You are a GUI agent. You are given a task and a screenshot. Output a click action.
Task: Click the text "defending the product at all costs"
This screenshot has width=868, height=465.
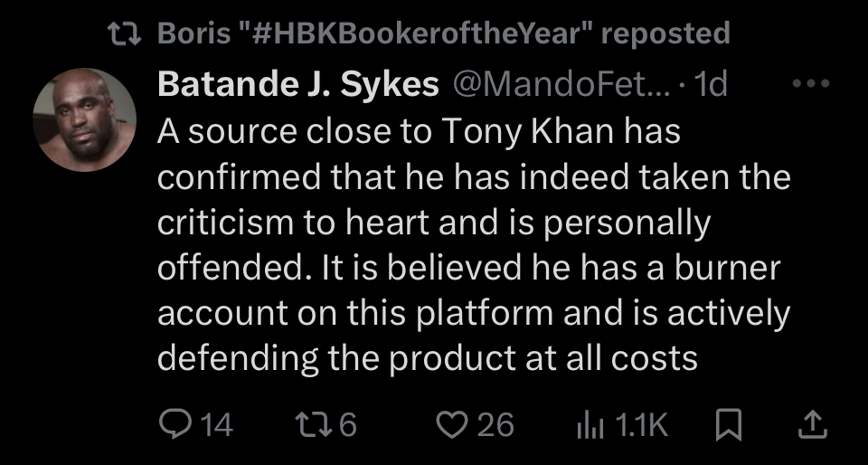coord(427,358)
